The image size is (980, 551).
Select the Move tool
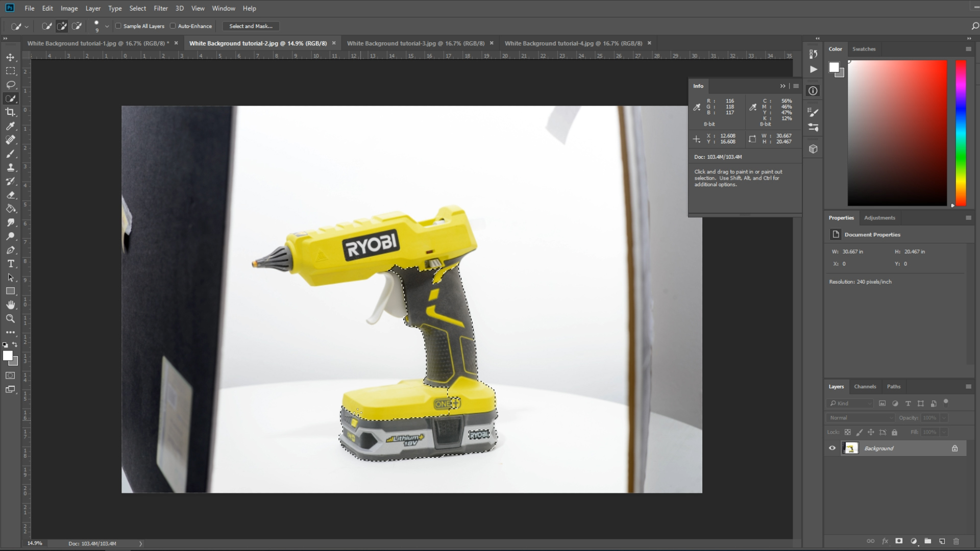point(10,57)
